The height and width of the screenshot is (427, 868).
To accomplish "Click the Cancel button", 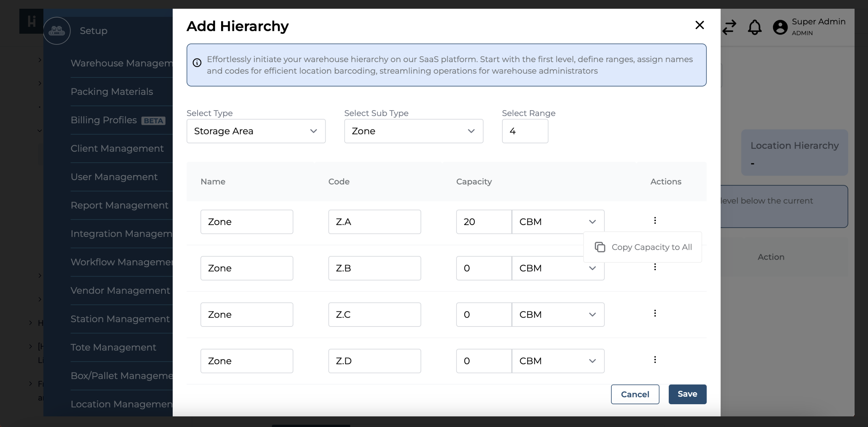I will [x=635, y=394].
